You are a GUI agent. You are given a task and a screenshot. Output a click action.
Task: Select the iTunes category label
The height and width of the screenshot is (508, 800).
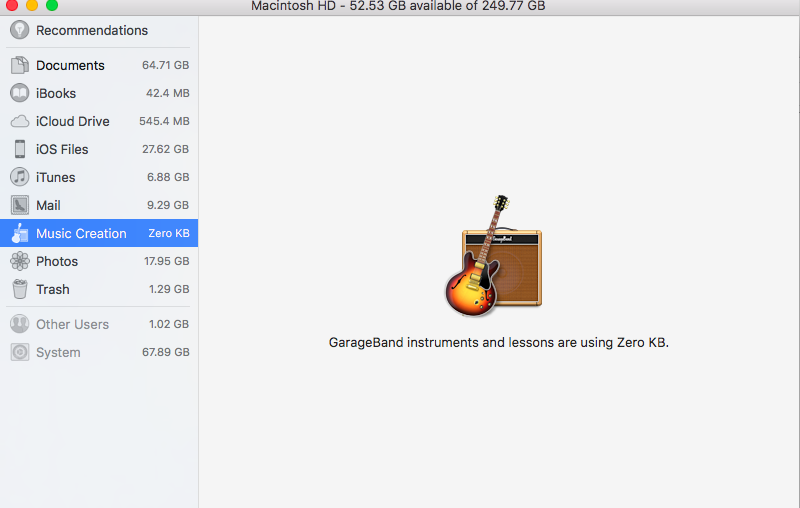[56, 177]
